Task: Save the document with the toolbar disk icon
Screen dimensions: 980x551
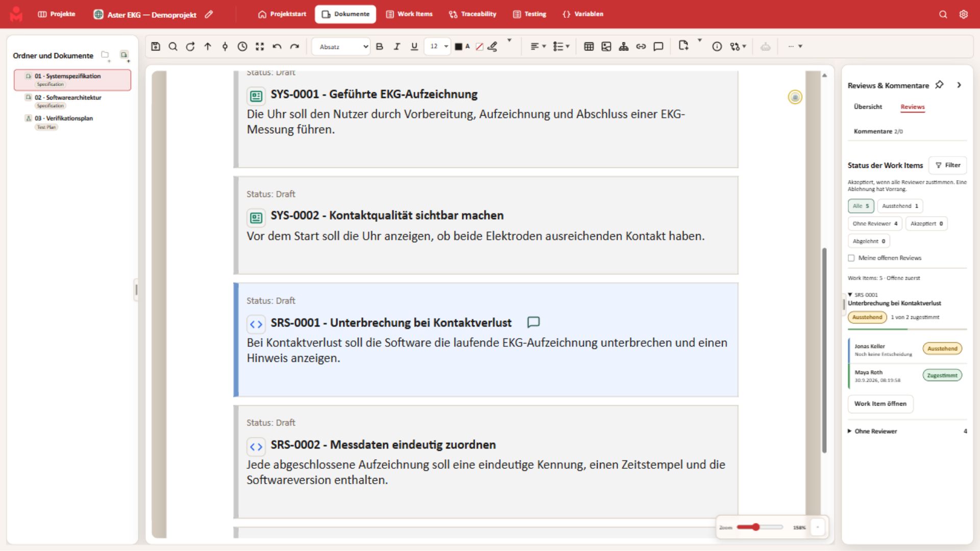Action: pos(156,46)
